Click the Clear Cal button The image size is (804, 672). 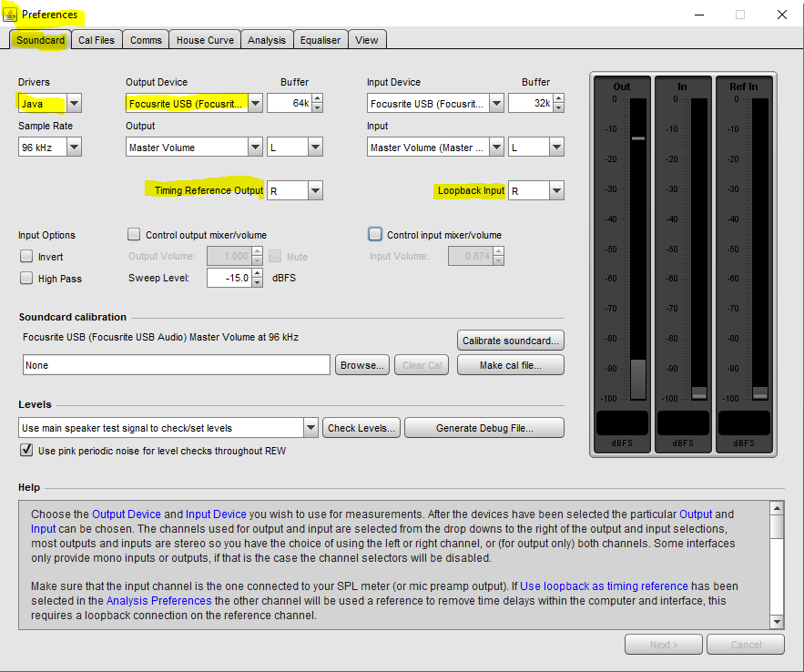click(422, 365)
